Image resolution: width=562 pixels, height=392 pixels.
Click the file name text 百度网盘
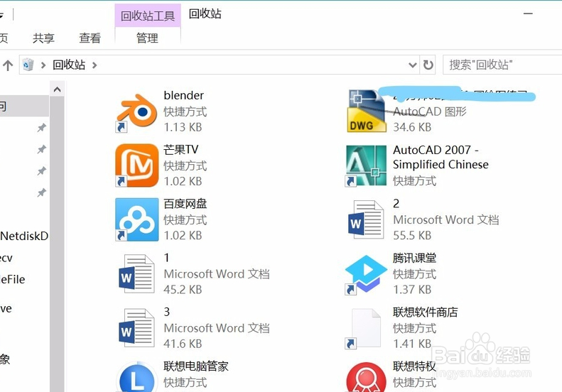tap(185, 204)
